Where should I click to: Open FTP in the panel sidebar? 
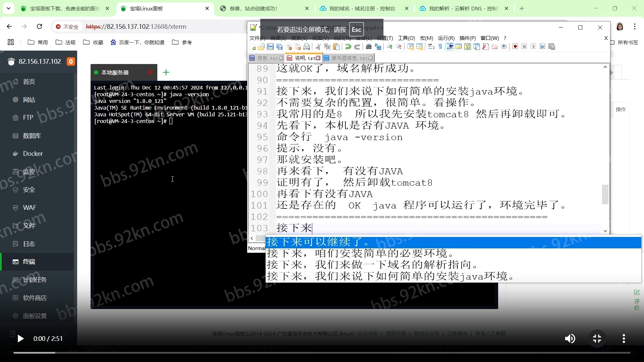(37, 118)
